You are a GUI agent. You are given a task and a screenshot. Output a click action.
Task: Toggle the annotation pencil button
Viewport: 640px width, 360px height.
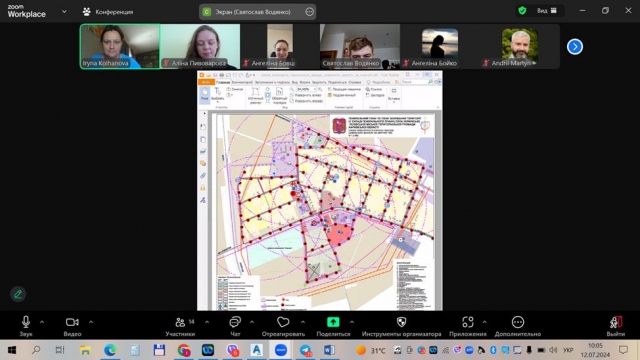pyautogui.click(x=18, y=294)
